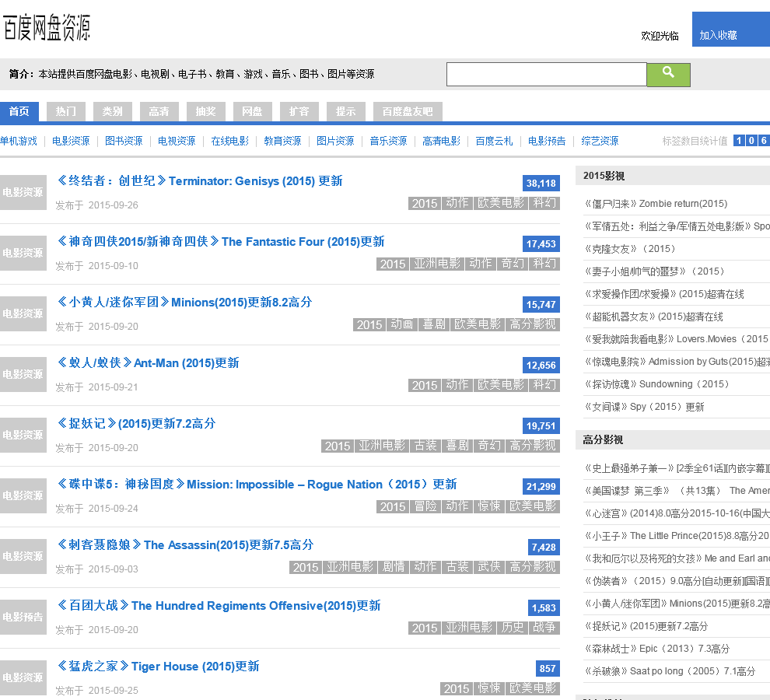
Task: Open 《妻子小姐帅气的噩梦》(2015) sidebar link
Action: pos(655,271)
